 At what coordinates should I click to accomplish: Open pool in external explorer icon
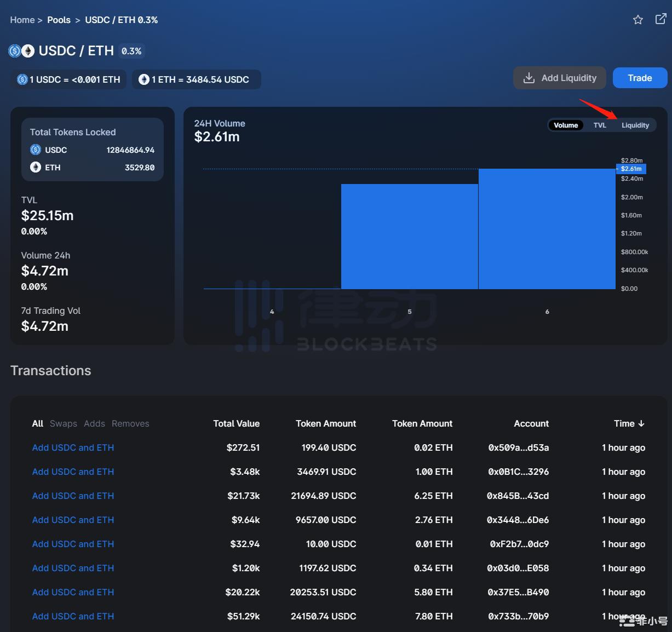(x=661, y=19)
